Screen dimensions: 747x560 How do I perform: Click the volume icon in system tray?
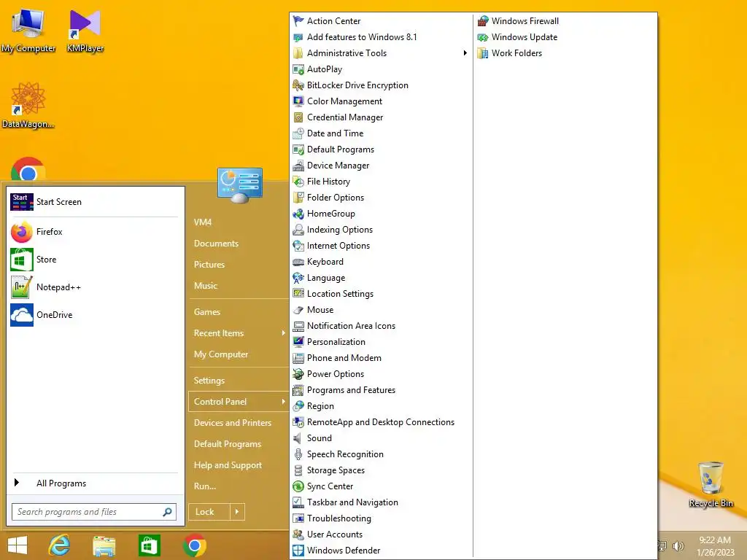678,546
